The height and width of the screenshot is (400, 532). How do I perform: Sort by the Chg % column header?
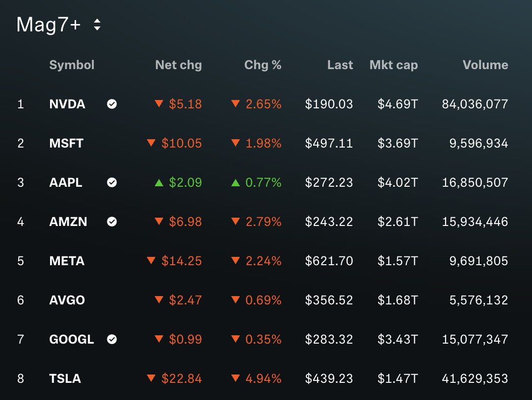263,65
